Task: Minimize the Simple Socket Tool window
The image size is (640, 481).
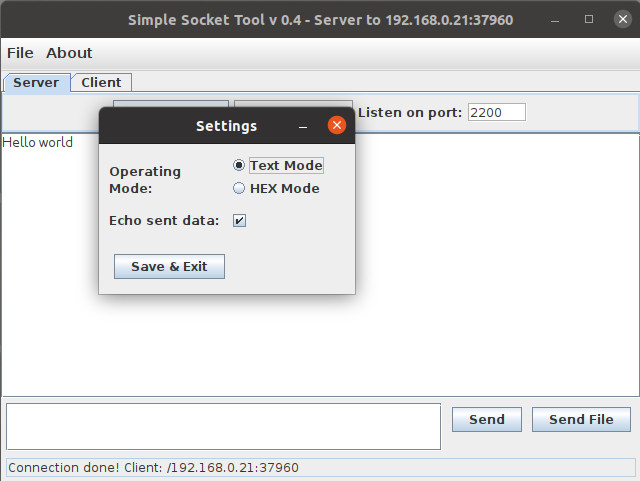Action: coord(555,20)
